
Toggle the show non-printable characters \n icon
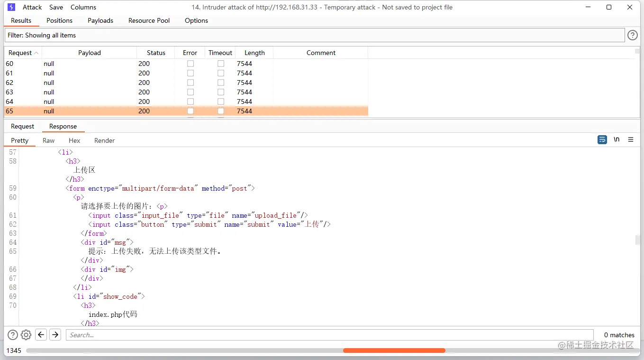pos(617,139)
